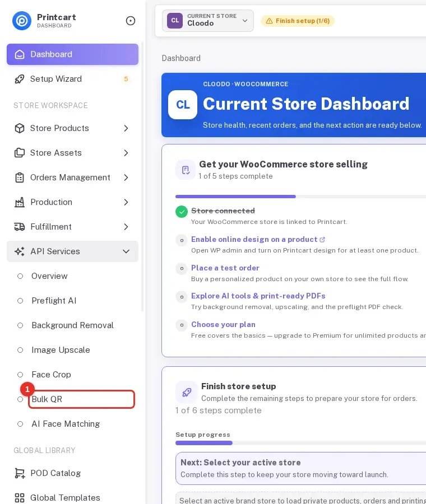
Task: Click the WooCommerce steps progress bar
Action: click(300, 197)
